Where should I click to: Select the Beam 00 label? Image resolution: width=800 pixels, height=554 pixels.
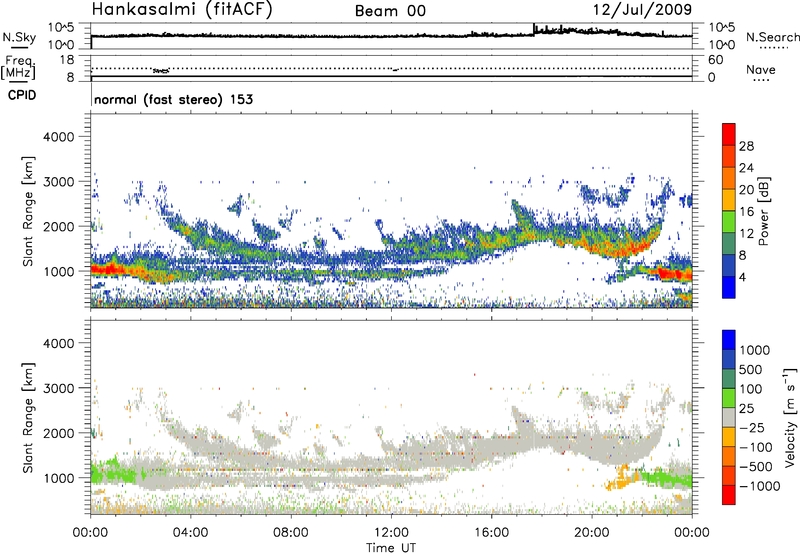pyautogui.click(x=390, y=11)
